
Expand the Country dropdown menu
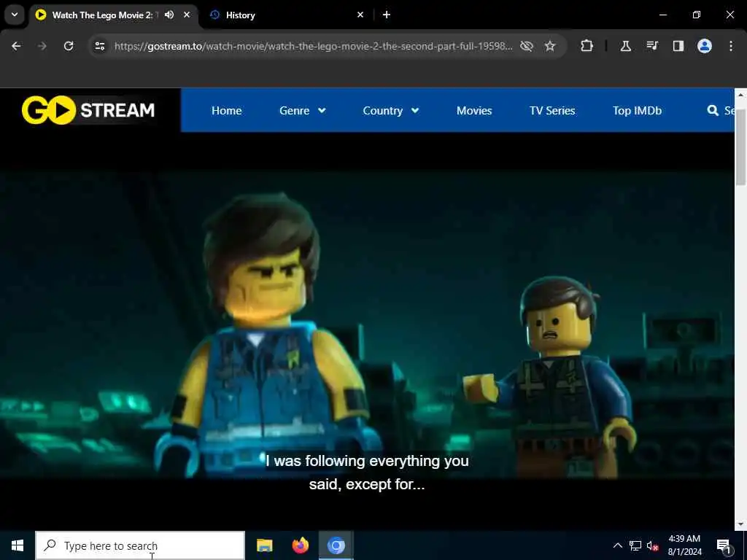point(391,111)
